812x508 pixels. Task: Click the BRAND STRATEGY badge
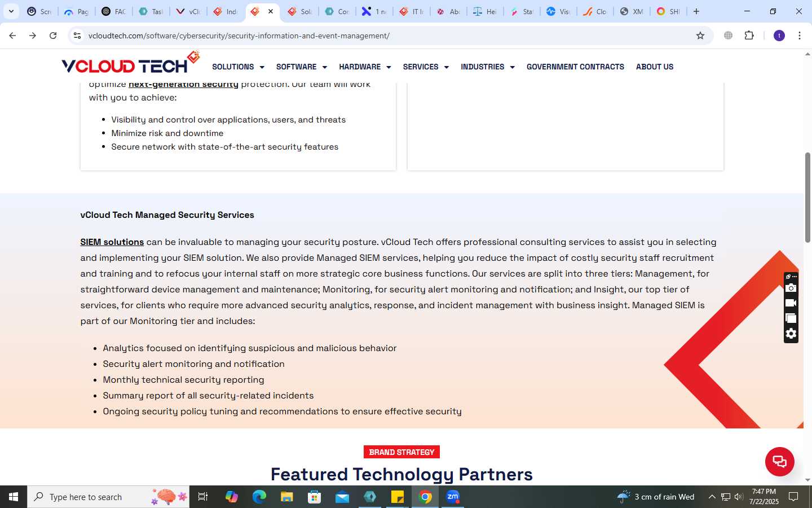click(x=401, y=452)
